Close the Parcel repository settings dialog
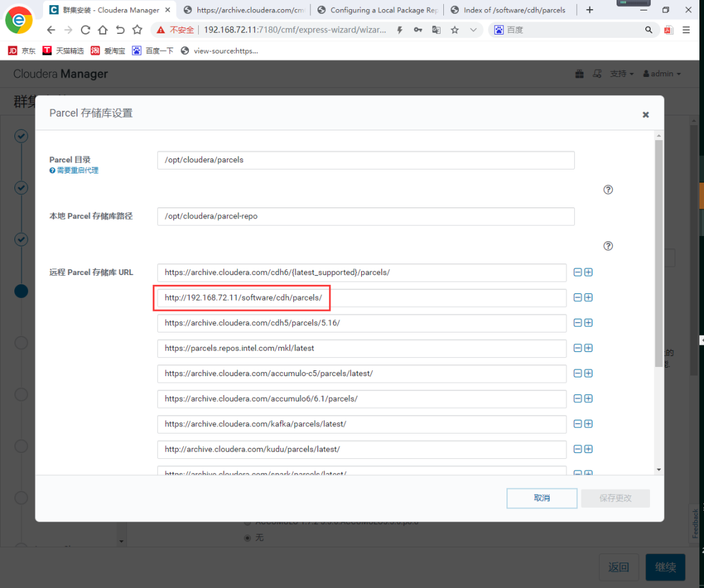Image resolution: width=704 pixels, height=588 pixels. point(645,115)
